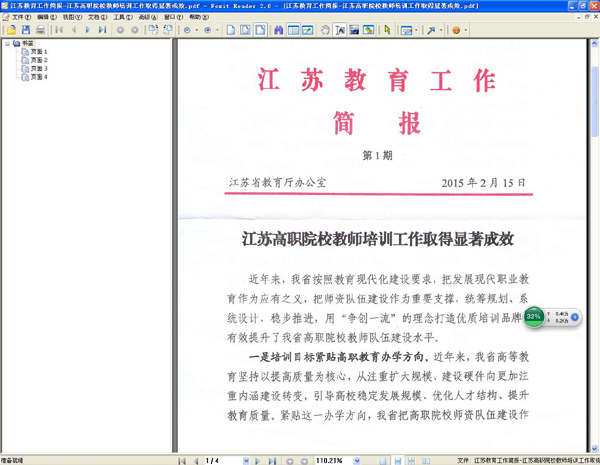Select the Hand tool icon

325,30
